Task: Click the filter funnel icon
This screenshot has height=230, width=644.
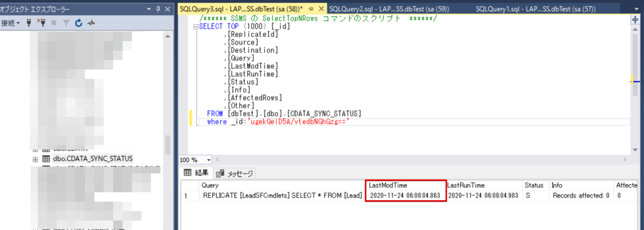Action: (65, 23)
